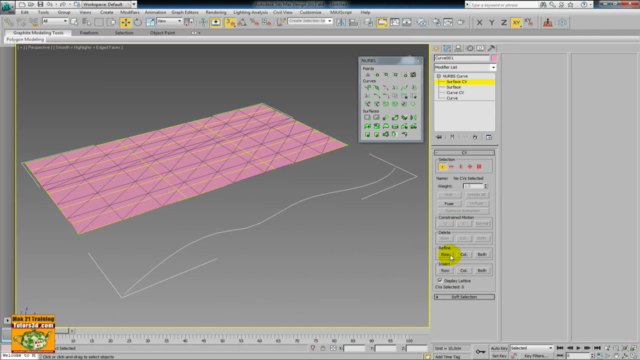Select the Rotate tool in main toolbar
640x360 pixels.
tap(138, 22)
